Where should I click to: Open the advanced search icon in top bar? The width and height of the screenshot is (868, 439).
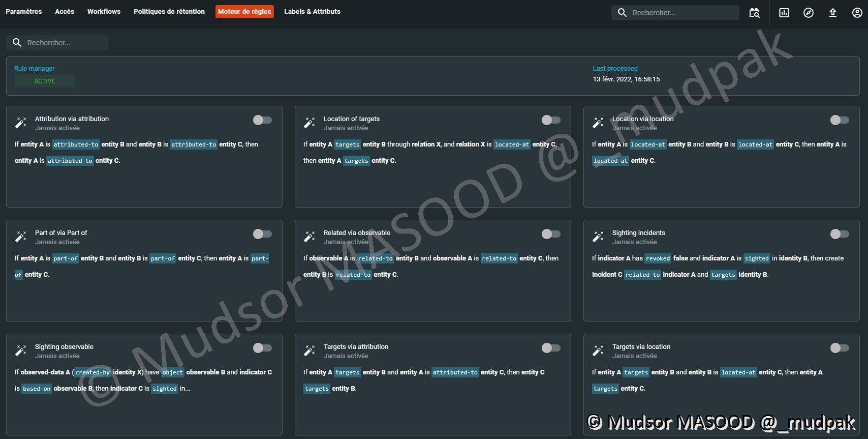coord(755,13)
